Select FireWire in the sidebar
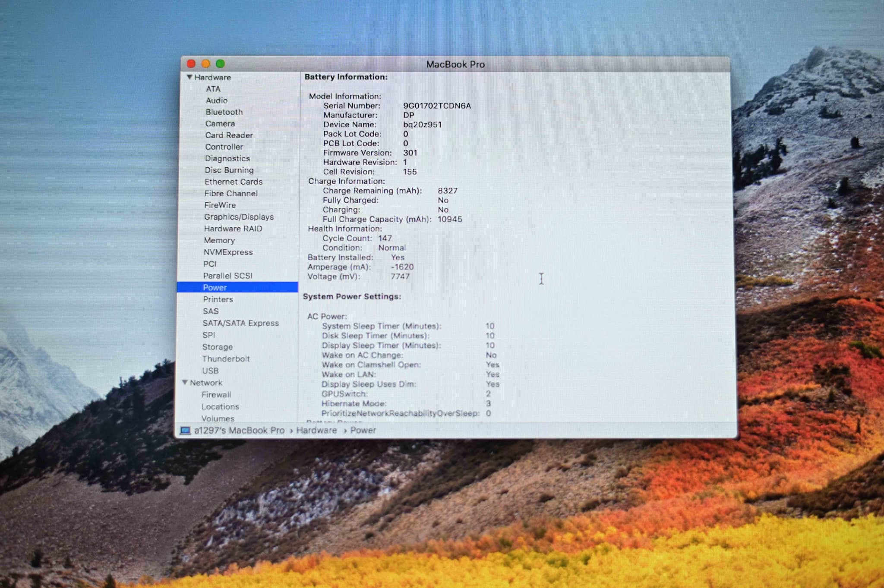The height and width of the screenshot is (588, 884). 220,205
